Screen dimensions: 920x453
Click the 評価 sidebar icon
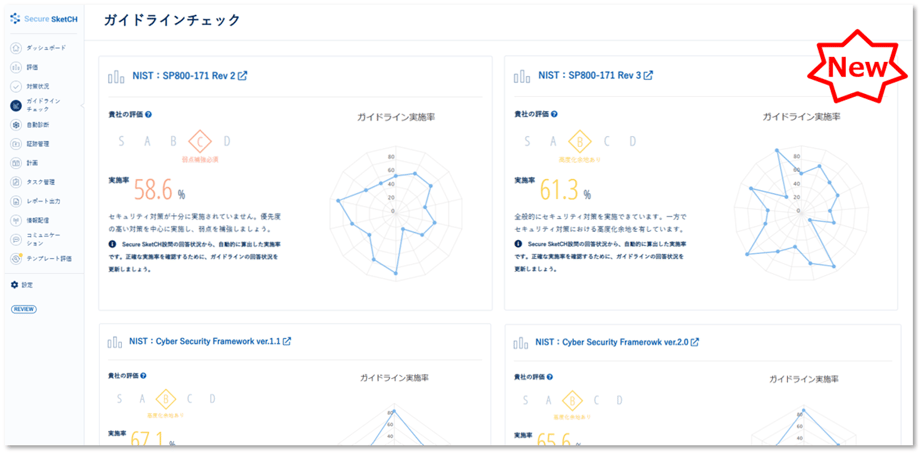(15, 67)
